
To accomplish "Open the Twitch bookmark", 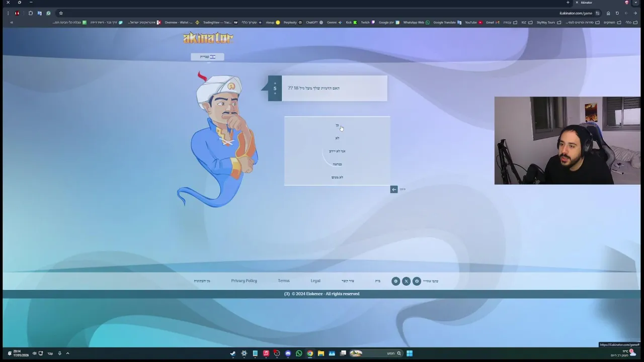I will point(368,22).
